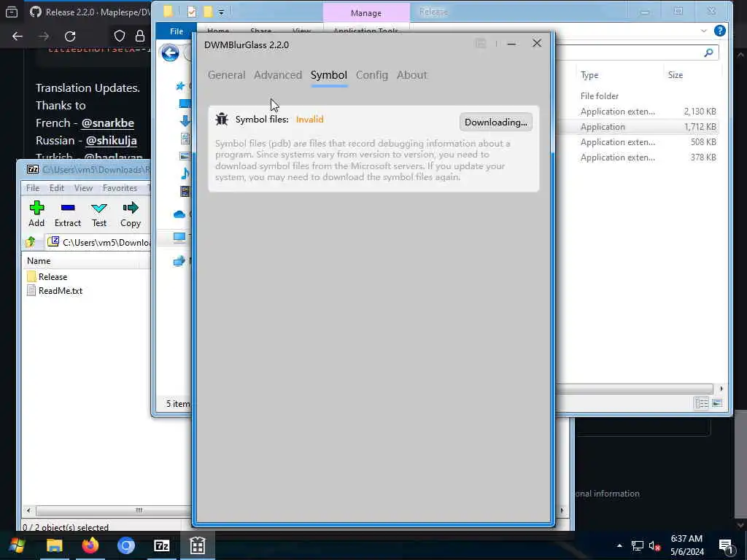Open the Config tab

pyautogui.click(x=371, y=75)
